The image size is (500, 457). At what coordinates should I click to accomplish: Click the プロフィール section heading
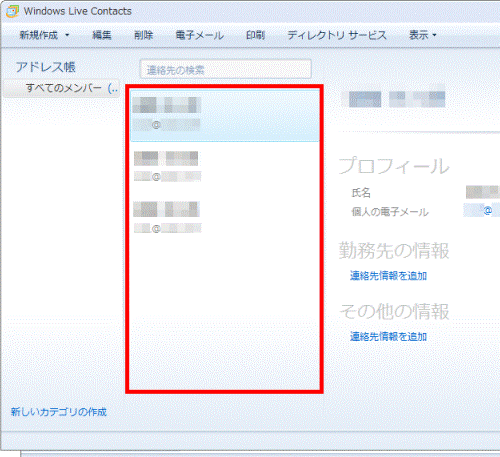tap(394, 166)
